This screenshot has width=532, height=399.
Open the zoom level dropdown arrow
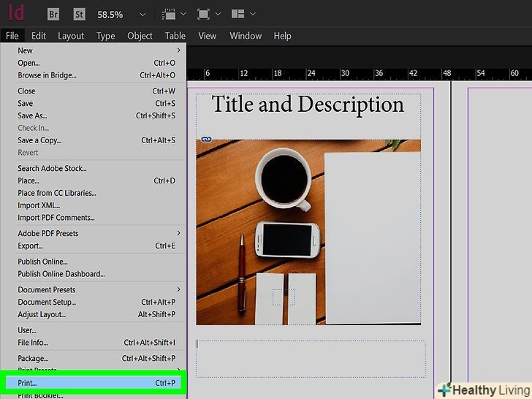point(142,14)
